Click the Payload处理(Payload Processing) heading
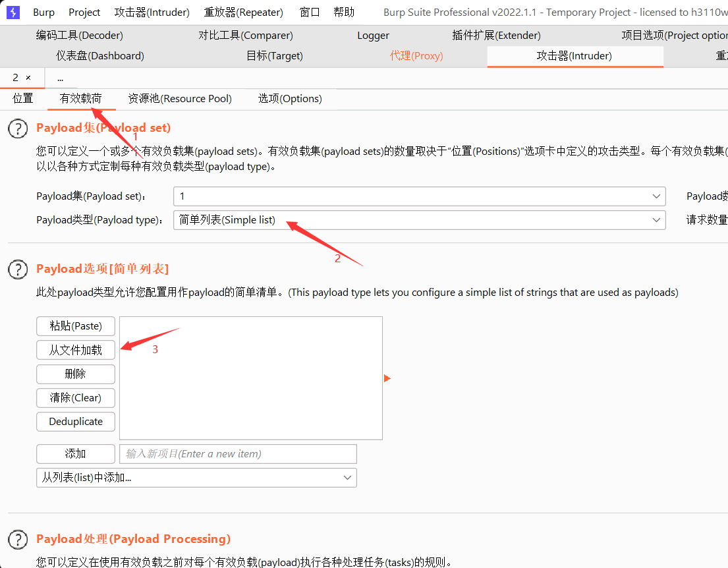The image size is (728, 568). [x=133, y=539]
